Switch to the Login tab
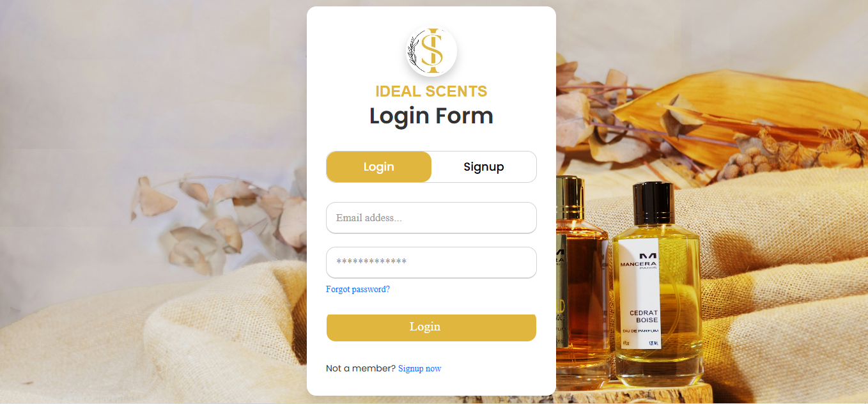The image size is (868, 404). (379, 167)
